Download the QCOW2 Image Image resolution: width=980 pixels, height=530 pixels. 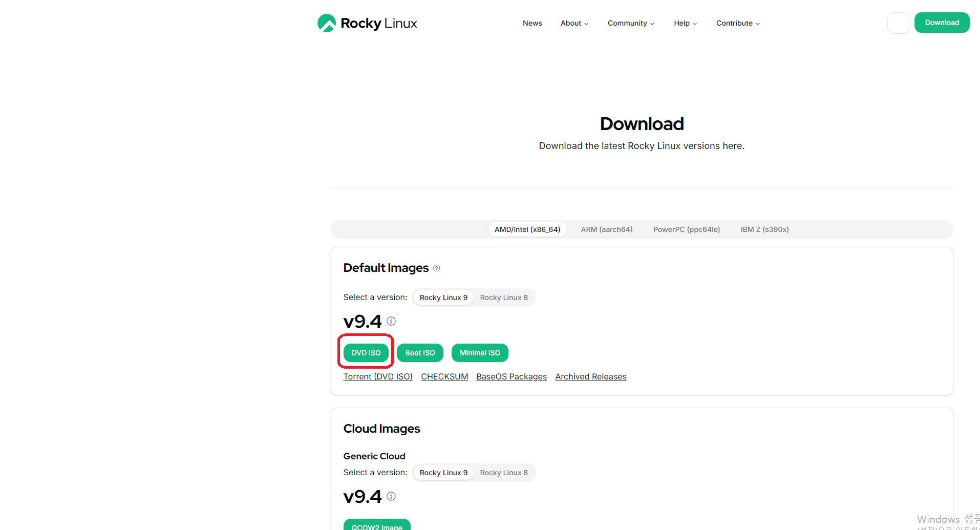377,525
